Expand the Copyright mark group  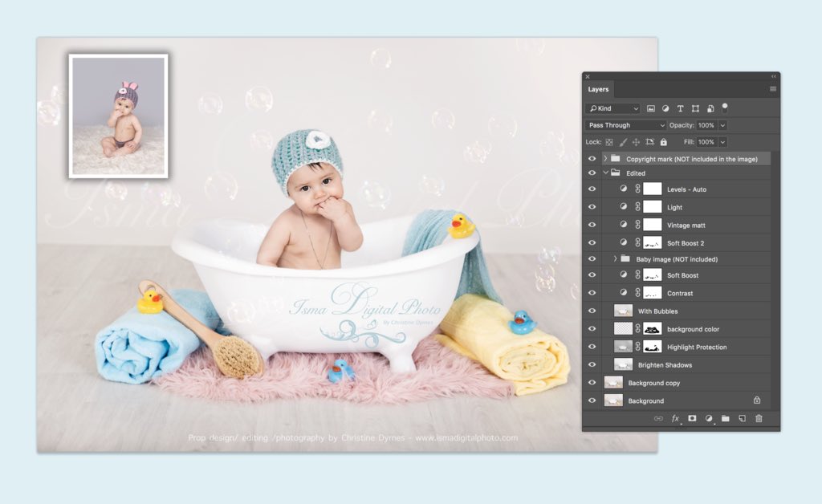pyautogui.click(x=605, y=158)
